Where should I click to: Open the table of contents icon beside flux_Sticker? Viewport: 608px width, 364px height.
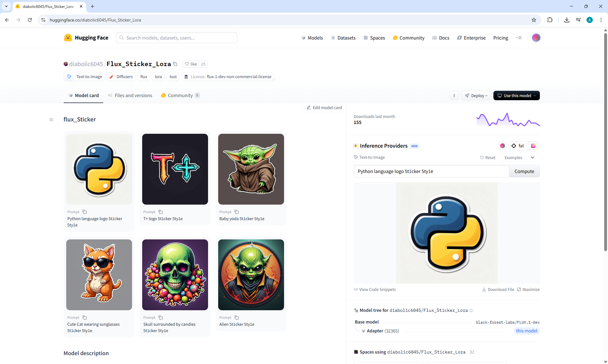coord(51,120)
